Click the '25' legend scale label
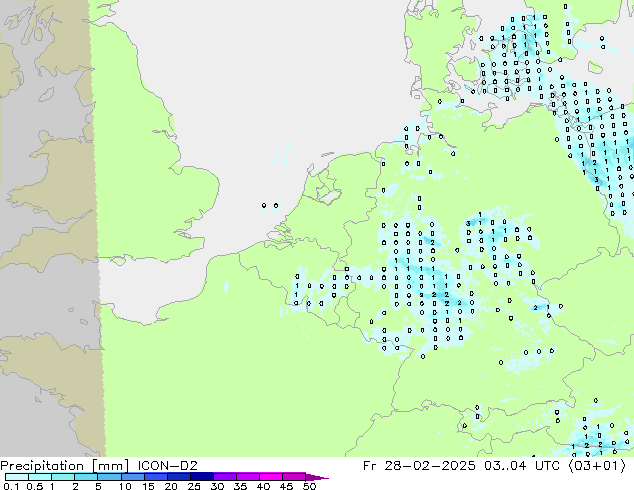634x490 pixels. tap(194, 486)
